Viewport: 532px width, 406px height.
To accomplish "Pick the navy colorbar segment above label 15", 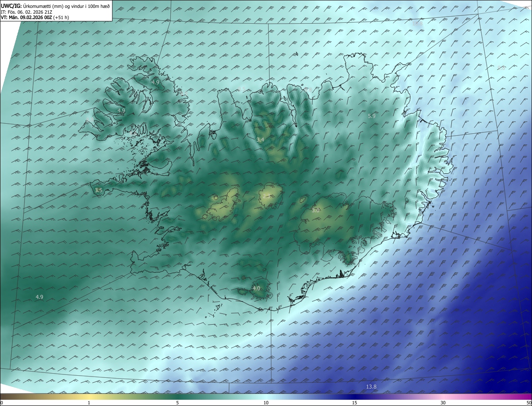I will (x=355, y=396).
